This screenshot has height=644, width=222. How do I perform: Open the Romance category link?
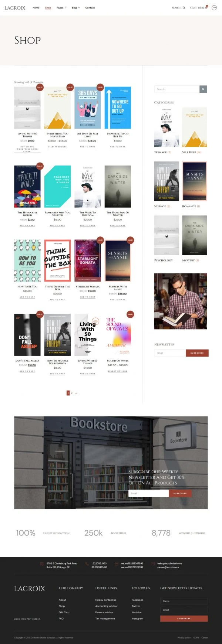click(x=191, y=207)
